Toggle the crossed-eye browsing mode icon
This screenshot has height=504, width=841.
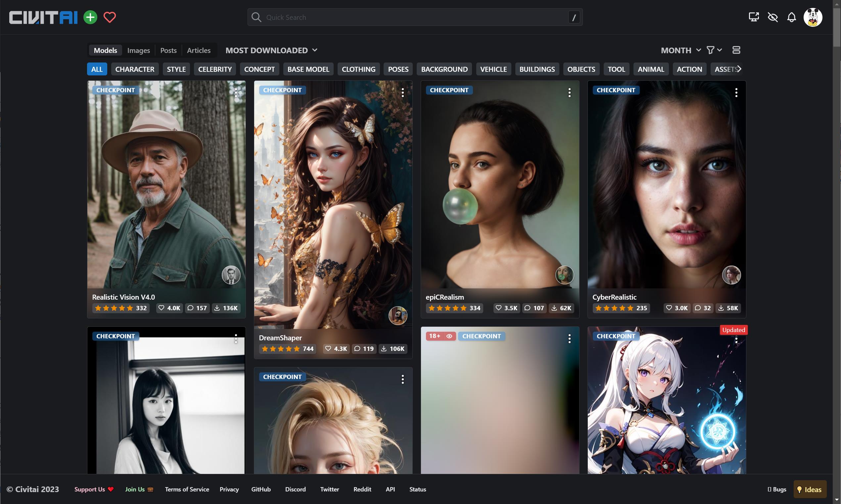773,17
